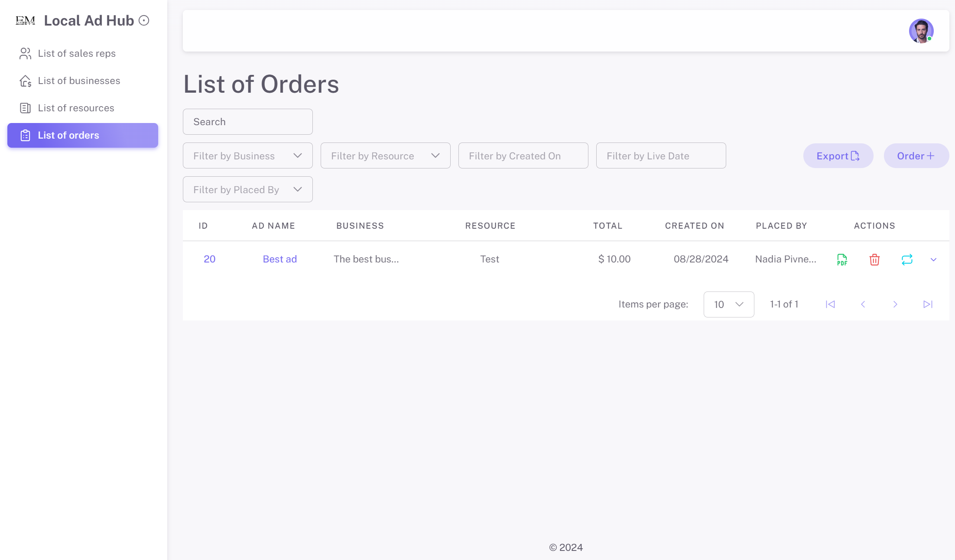The image size is (955, 560).
Task: Open order ID 20 link
Action: click(x=210, y=259)
